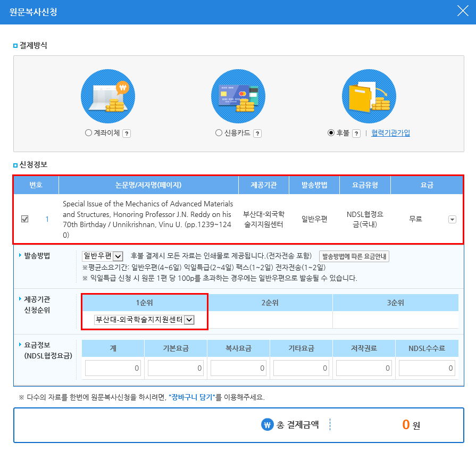476x451 pixels.
Task: Click the 기본요금 fee field
Action: coord(176,368)
